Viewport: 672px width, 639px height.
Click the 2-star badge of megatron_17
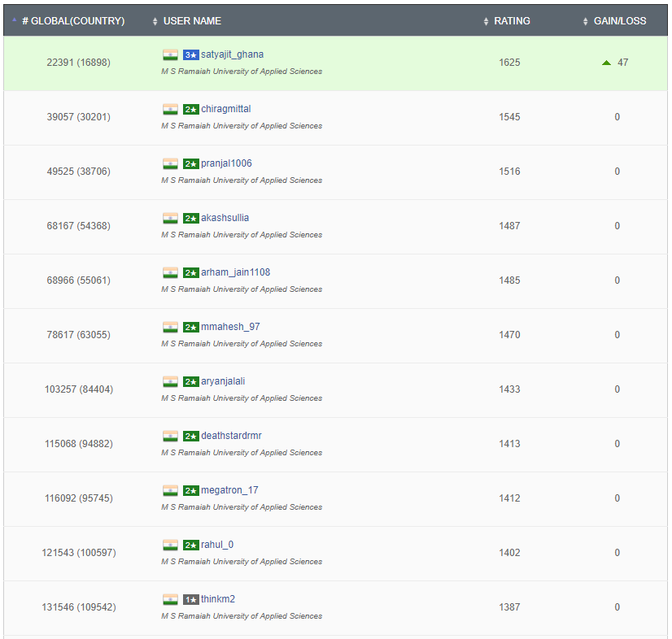click(191, 490)
